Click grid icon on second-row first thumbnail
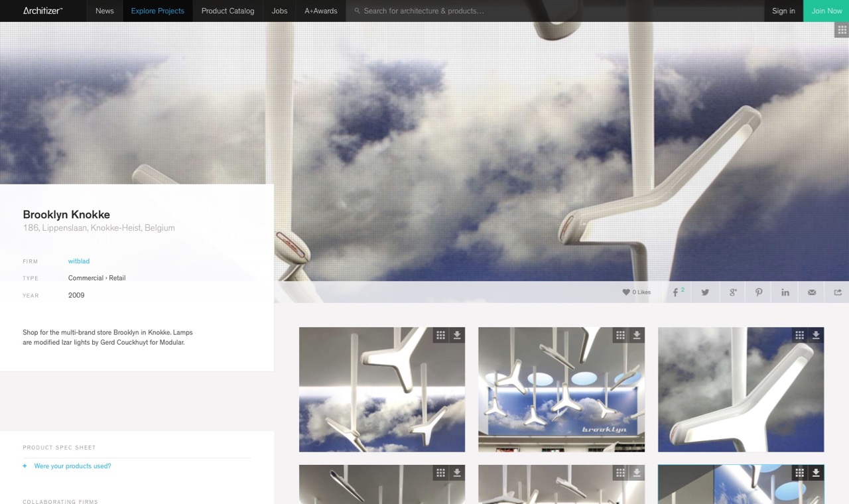 (441, 473)
